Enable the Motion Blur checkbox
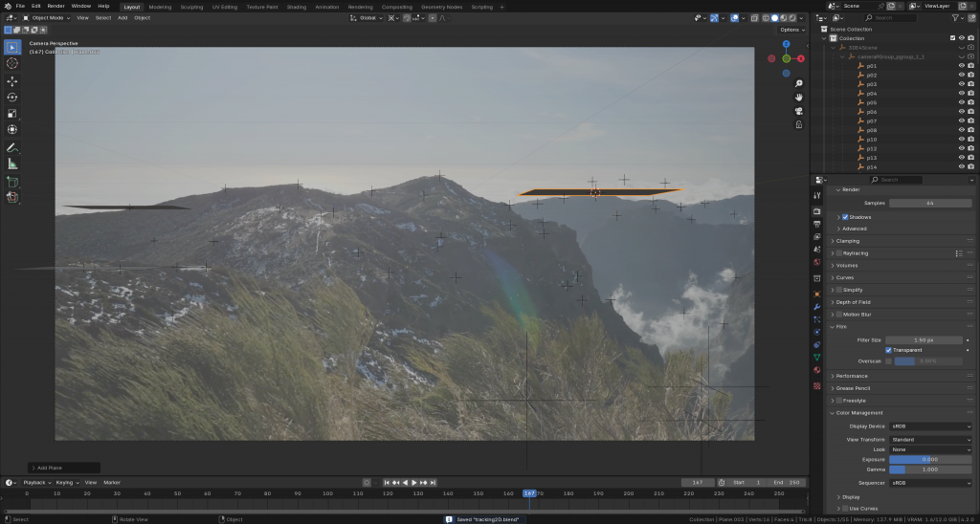 pos(838,315)
